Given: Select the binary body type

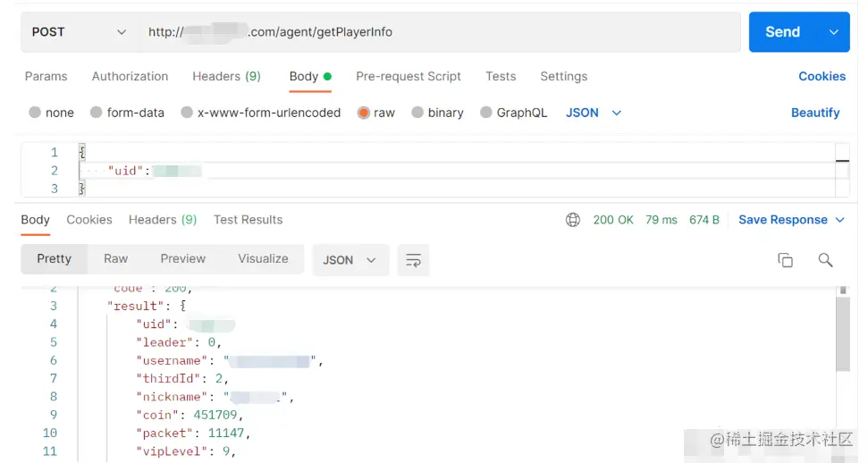Looking at the screenshot, I should click(x=437, y=113).
